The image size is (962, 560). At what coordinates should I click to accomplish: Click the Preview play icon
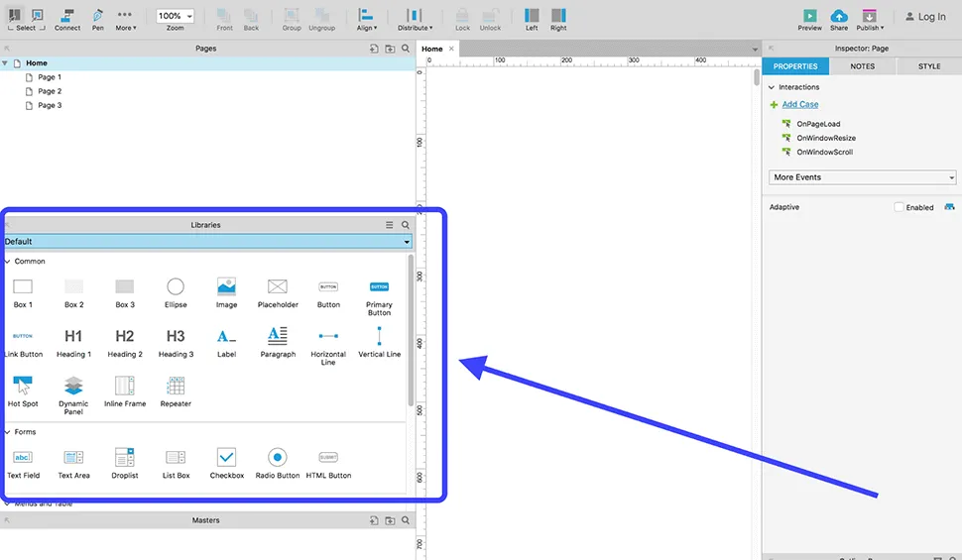coord(809,16)
